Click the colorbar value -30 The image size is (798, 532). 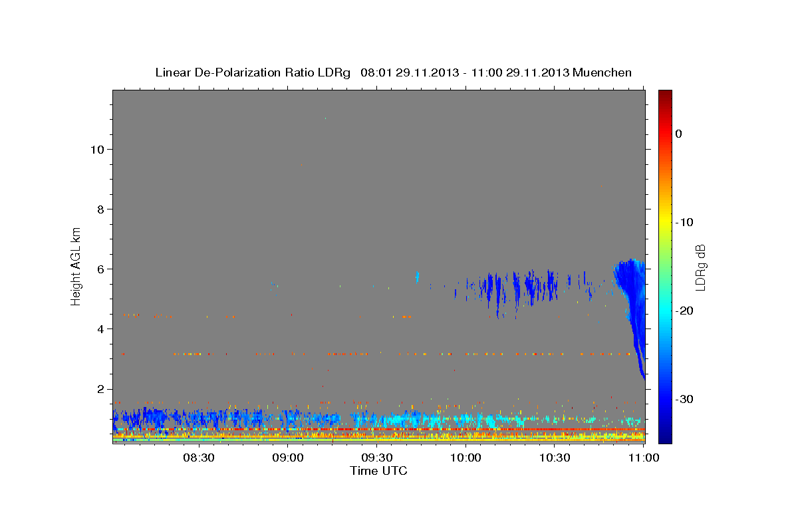pos(686,399)
